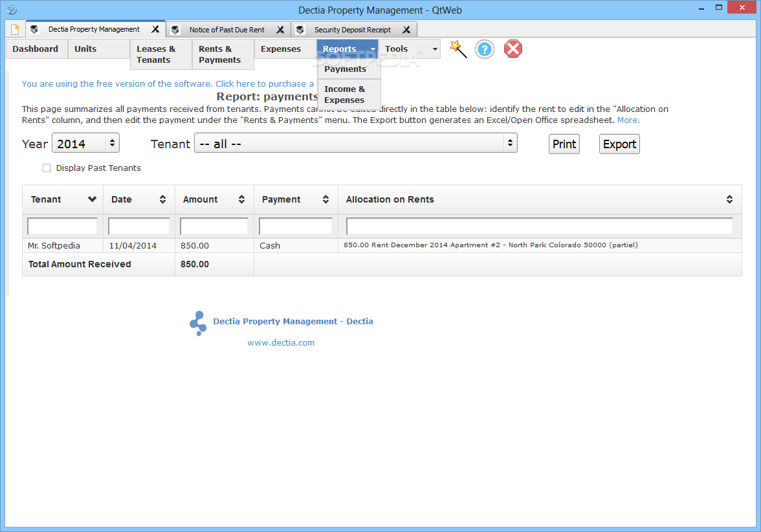Image resolution: width=761 pixels, height=532 pixels.
Task: Close the Security Deposit Receipt tab
Action: [406, 30]
